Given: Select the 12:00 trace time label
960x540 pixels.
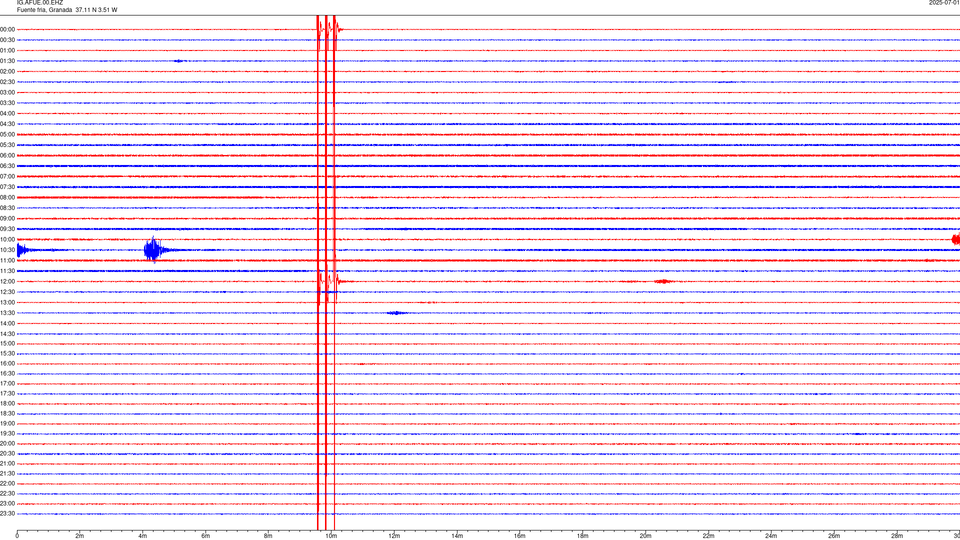Looking at the screenshot, I should 7,282.
